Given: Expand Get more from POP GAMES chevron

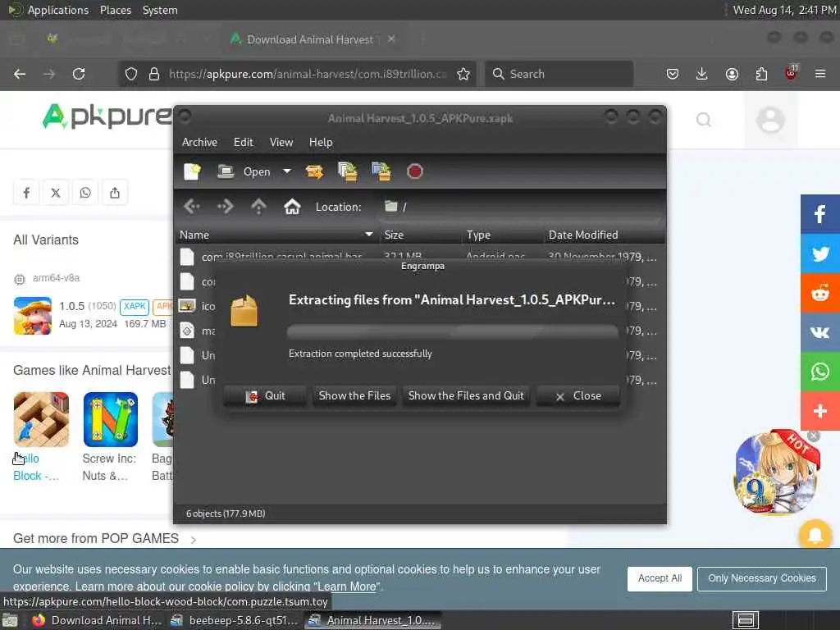Looking at the screenshot, I should coord(194,540).
